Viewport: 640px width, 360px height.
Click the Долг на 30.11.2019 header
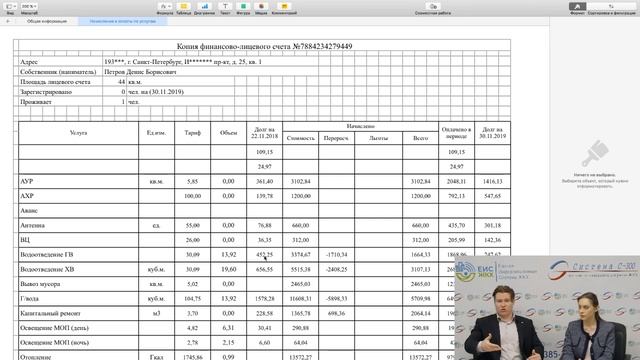tap(492, 133)
